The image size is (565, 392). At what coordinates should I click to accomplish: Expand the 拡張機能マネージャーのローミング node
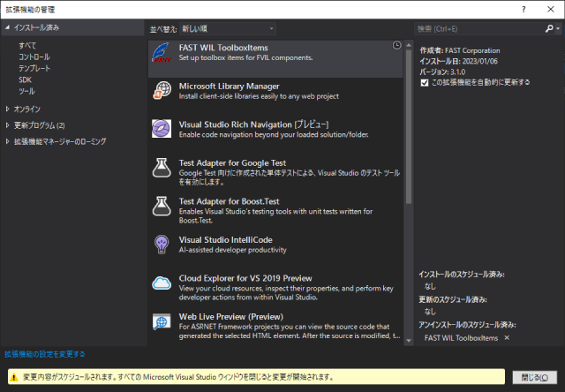tap(7, 141)
